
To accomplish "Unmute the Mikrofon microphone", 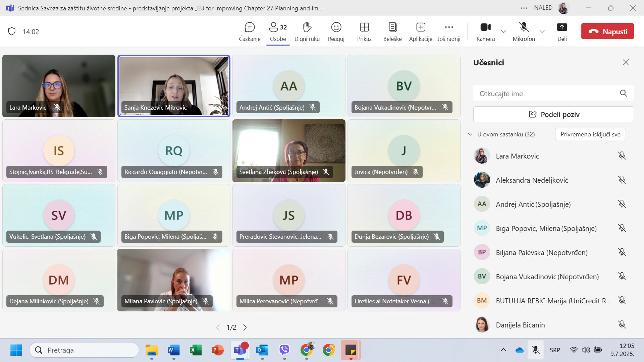I will point(524,32).
